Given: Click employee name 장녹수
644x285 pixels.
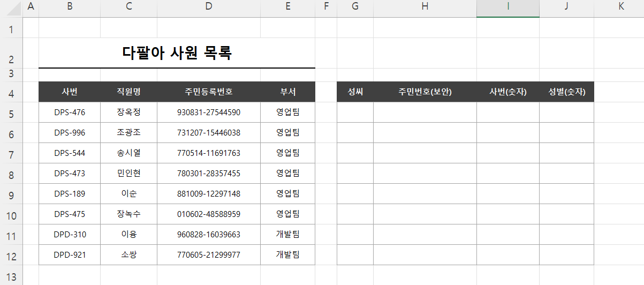Looking at the screenshot, I should coord(128,214).
